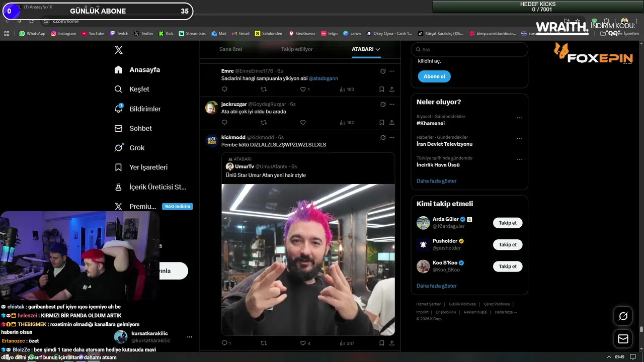The width and height of the screenshot is (644, 362).
Task: Follow Arda Güler with Takip et
Action: [508, 223]
